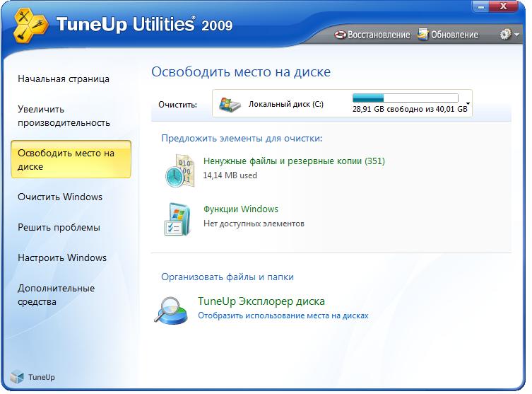Select Освободить место на диске section
The image size is (532, 394).
[71, 159]
